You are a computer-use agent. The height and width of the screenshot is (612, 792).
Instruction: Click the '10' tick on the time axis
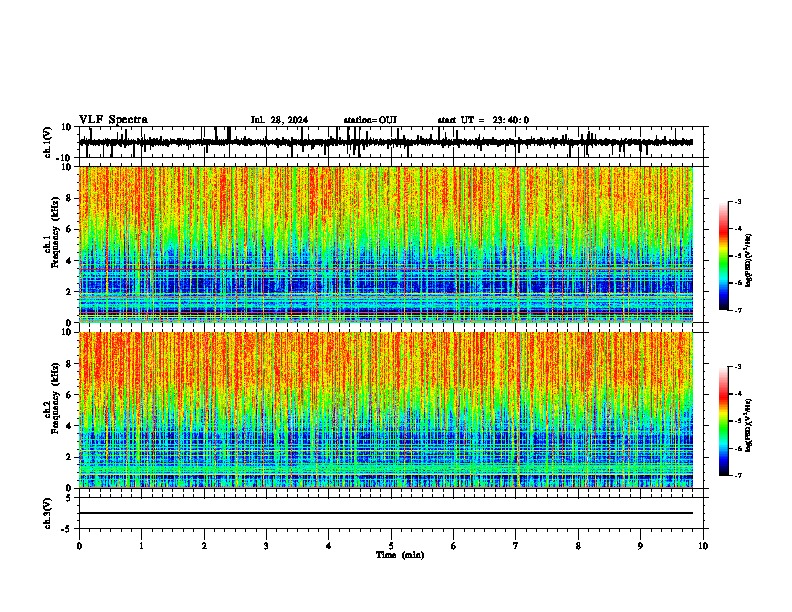(703, 546)
